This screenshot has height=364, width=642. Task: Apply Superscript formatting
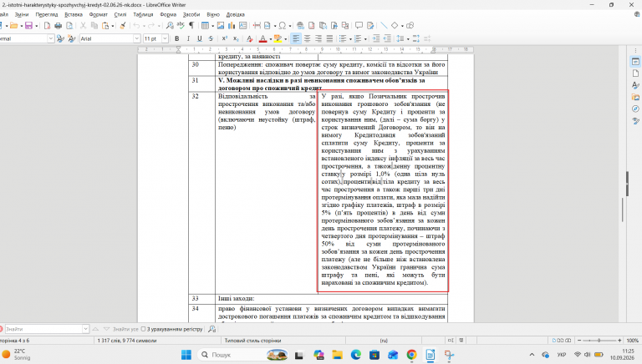[x=224, y=38]
